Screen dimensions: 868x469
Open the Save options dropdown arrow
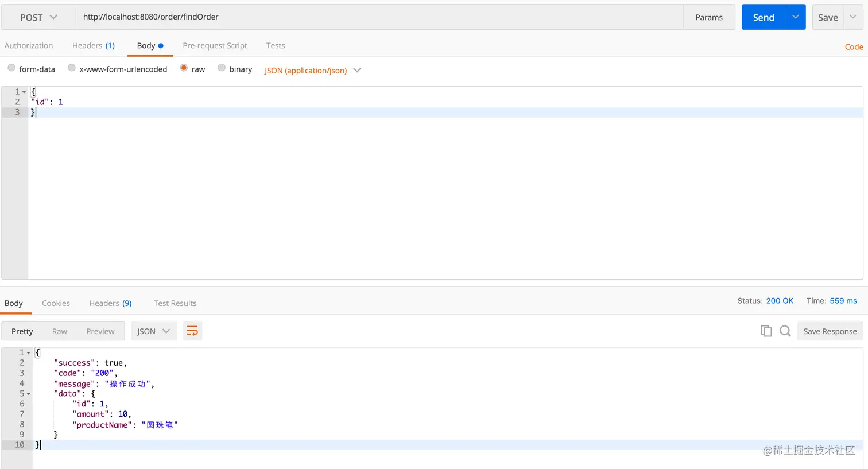point(853,17)
